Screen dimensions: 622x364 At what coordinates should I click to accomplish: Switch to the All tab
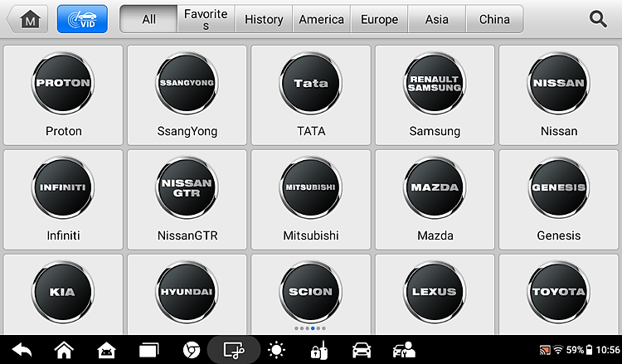148,19
